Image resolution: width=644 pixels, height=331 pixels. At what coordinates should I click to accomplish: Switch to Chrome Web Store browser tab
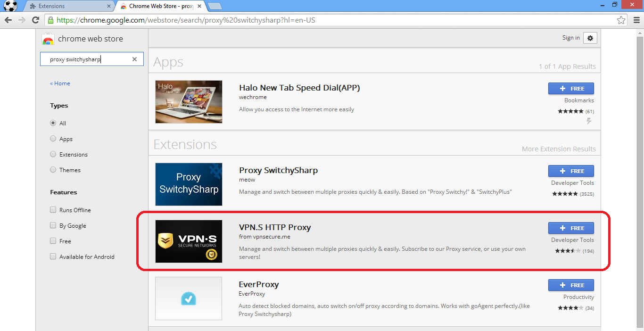pyautogui.click(x=161, y=6)
